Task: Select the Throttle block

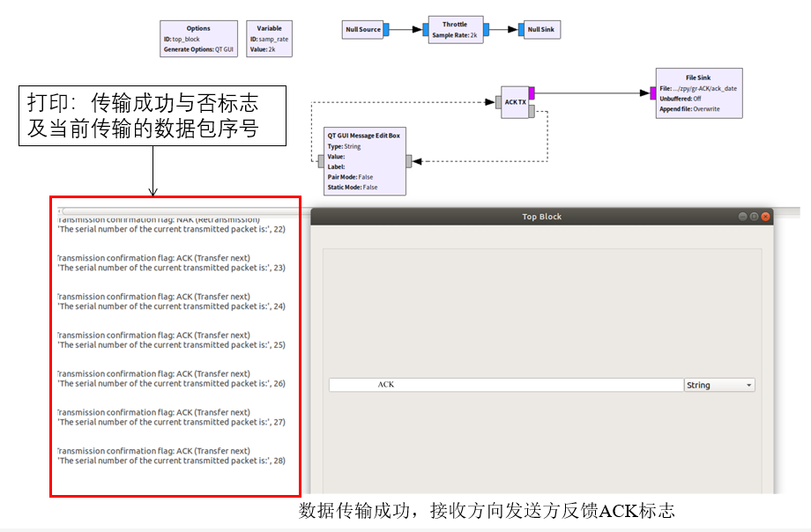Action: coord(454,29)
